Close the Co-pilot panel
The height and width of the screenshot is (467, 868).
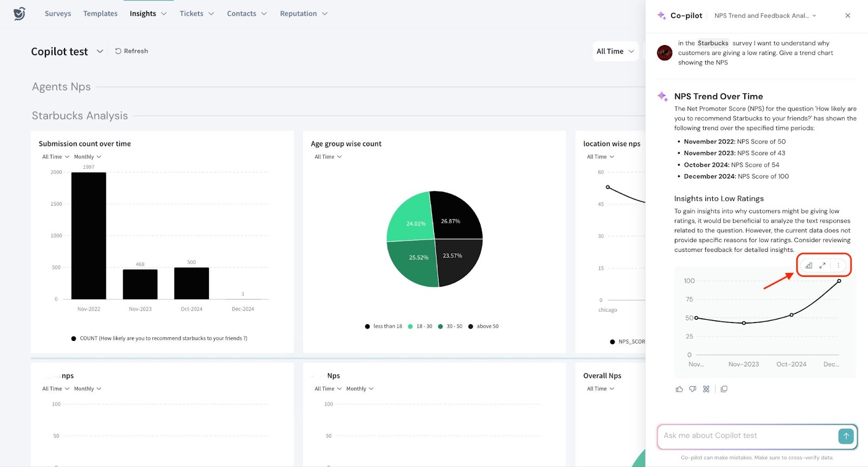click(848, 16)
